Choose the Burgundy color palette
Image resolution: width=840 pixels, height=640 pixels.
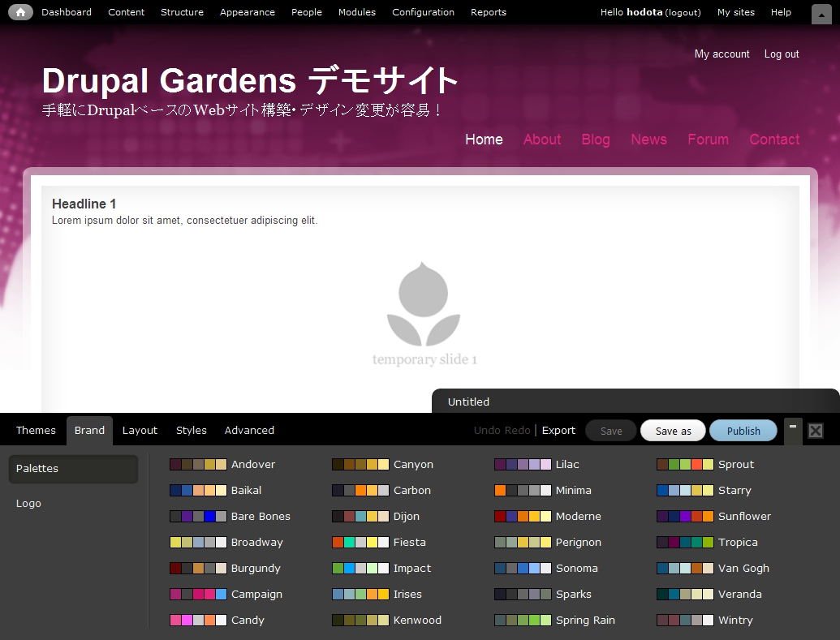(x=225, y=569)
